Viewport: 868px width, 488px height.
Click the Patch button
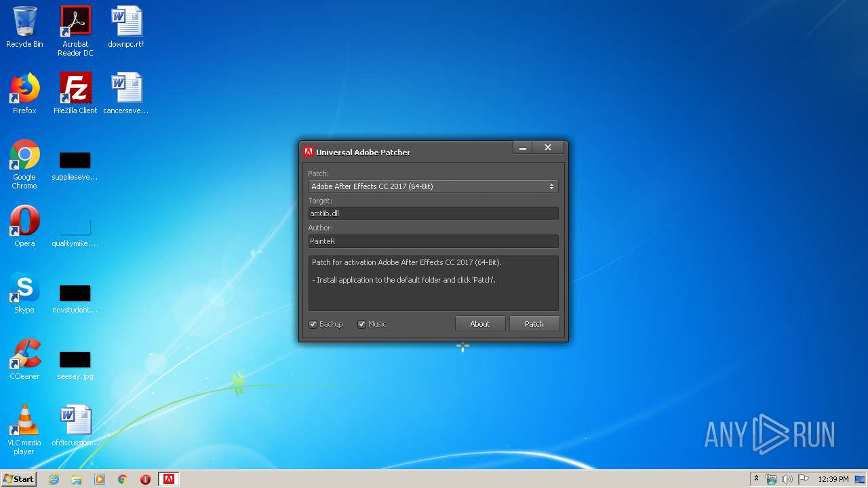[534, 324]
